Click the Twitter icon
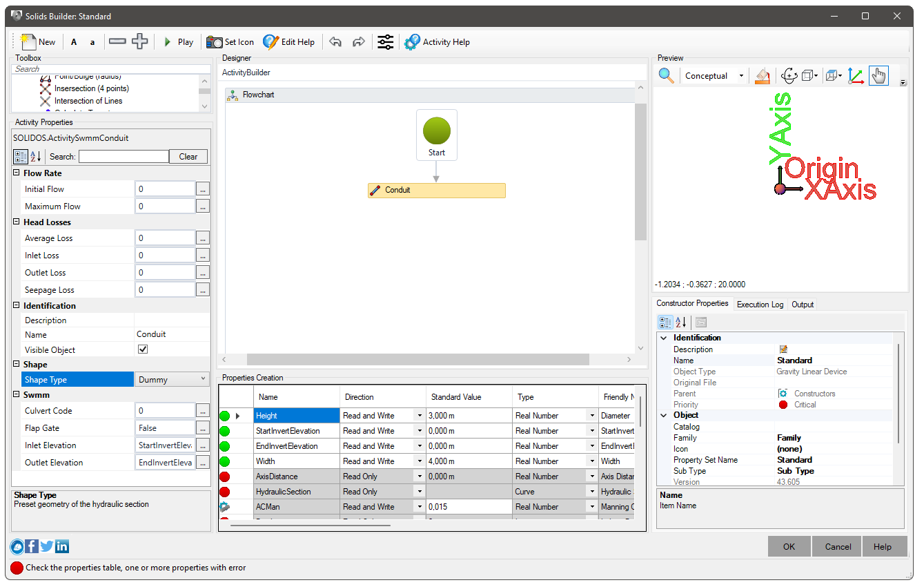Viewport: 924px width, 587px height. click(47, 546)
